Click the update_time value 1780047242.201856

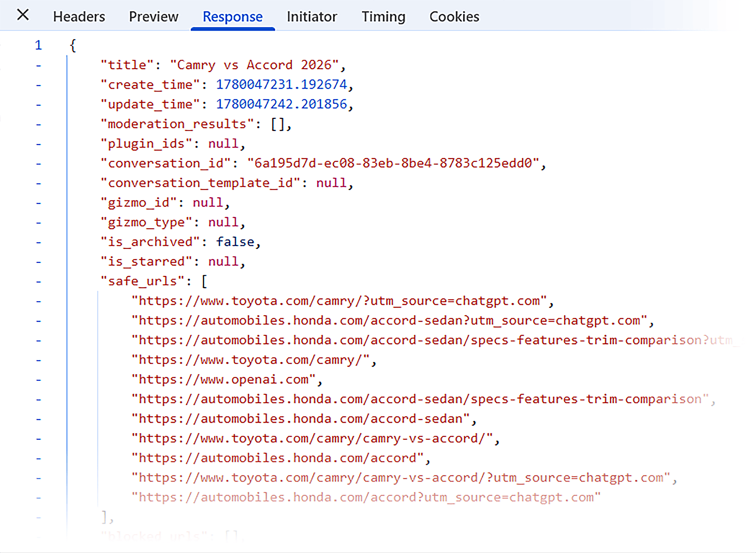[x=282, y=104]
